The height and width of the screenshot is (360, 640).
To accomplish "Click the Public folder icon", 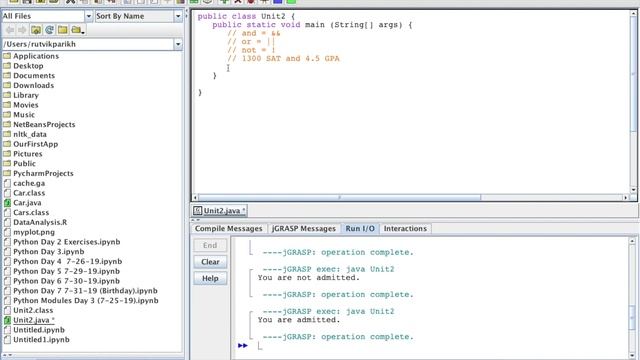I will click(x=7, y=164).
